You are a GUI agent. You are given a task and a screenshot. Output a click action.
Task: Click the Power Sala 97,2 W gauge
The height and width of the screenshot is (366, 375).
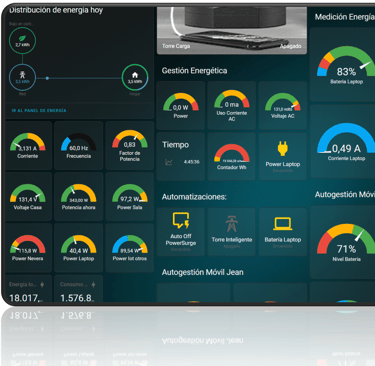130,196
